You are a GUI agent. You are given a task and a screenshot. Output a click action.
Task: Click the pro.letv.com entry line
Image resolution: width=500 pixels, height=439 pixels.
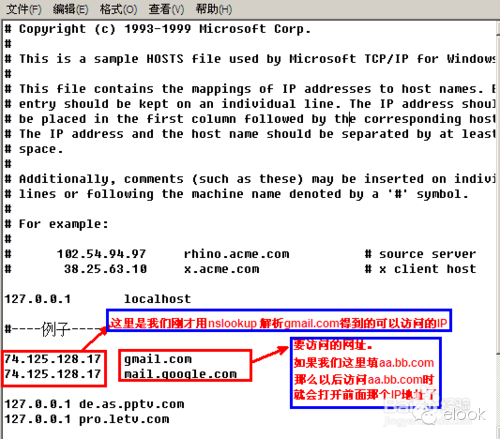[87, 419]
